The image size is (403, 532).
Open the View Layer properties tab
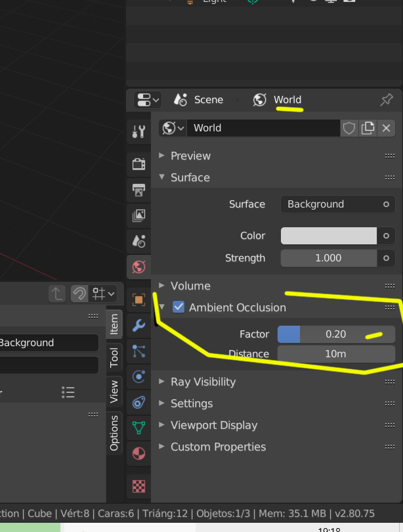[138, 215]
